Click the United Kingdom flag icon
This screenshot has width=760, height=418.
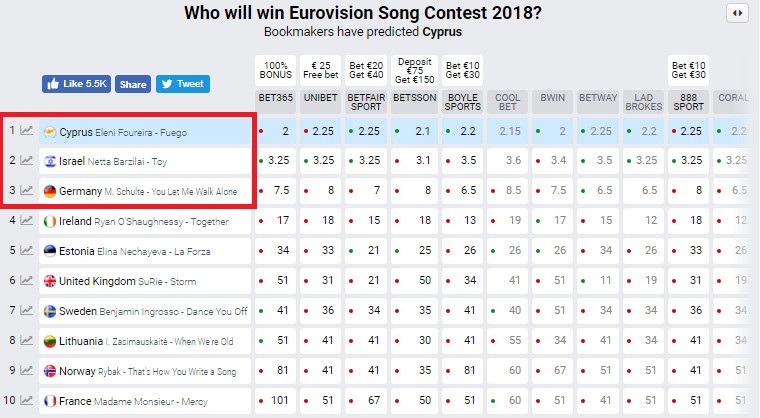click(50, 281)
